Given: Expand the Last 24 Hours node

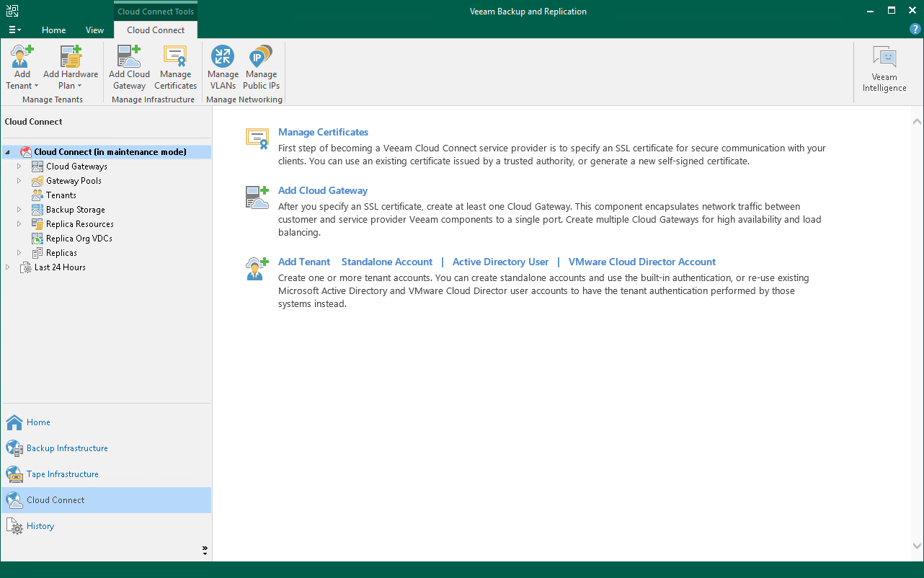Looking at the screenshot, I should point(7,267).
